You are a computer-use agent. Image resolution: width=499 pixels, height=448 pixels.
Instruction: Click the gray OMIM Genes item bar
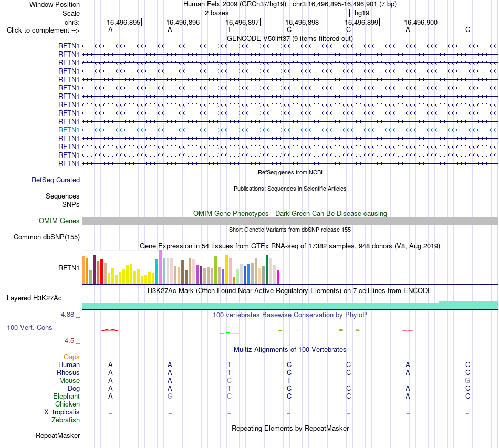point(290,221)
